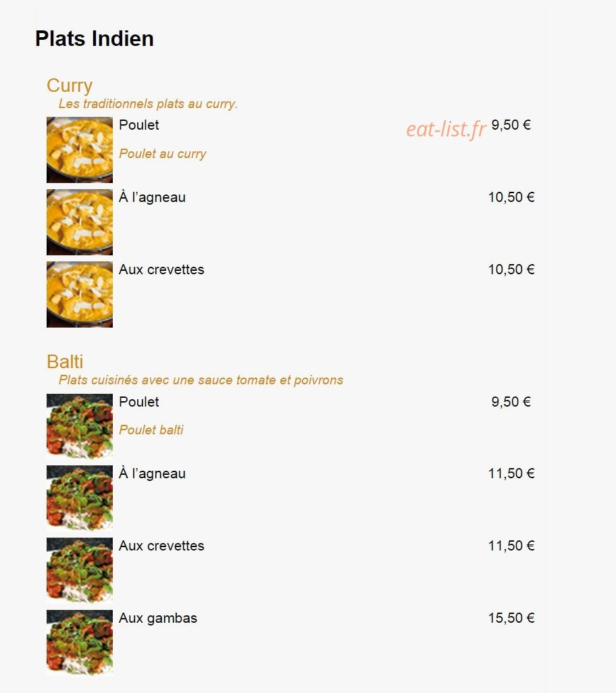Viewport: 616px width, 693px height.
Task: Click the Curry category heading
Action: point(70,86)
